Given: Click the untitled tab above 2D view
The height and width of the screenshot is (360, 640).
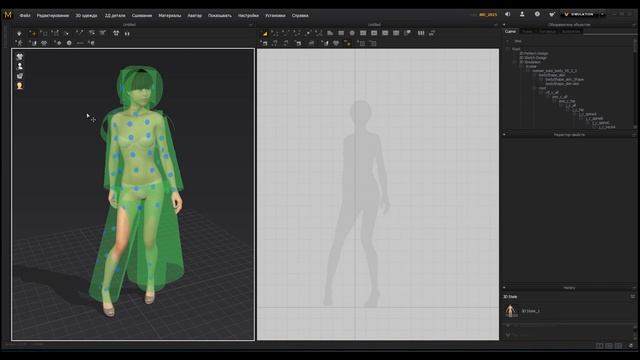Looking at the screenshot, I should pyautogui.click(x=374, y=25).
